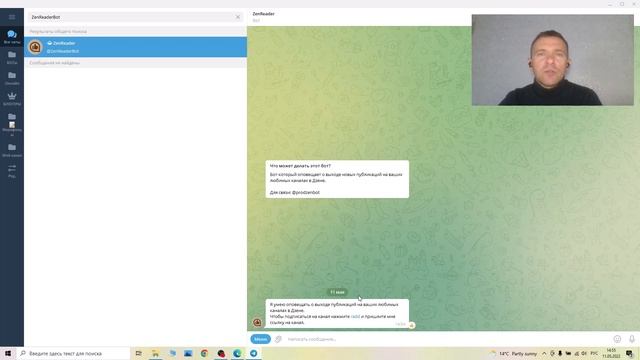Open the 14°C Partly sunny weather widget

tap(514, 353)
